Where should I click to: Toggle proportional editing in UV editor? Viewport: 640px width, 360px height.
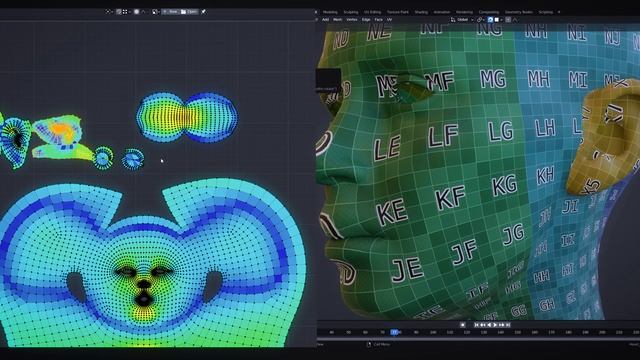pos(137,12)
